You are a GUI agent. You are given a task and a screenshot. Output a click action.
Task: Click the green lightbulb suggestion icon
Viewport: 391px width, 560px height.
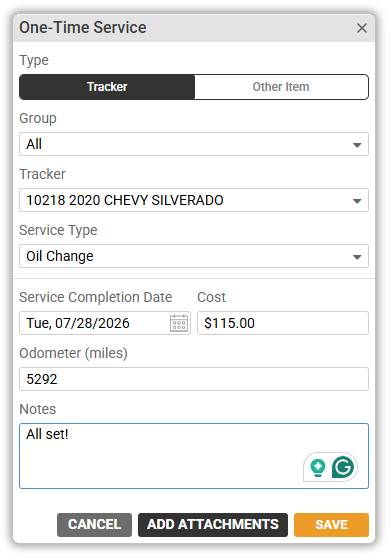click(x=318, y=468)
